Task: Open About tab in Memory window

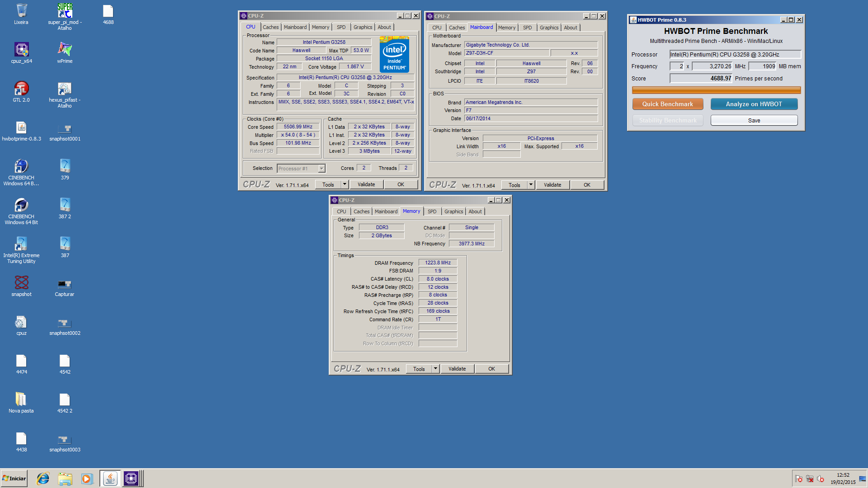Action: 475,211
